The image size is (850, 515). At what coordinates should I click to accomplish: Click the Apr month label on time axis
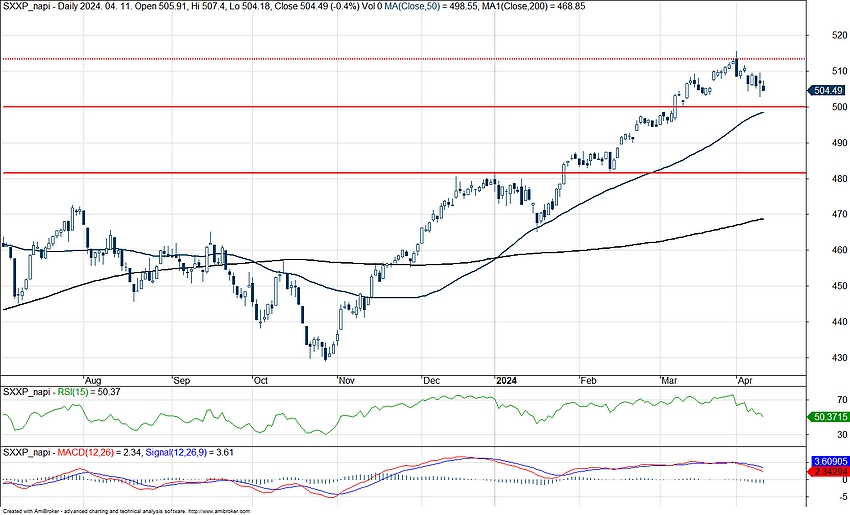pyautogui.click(x=743, y=381)
